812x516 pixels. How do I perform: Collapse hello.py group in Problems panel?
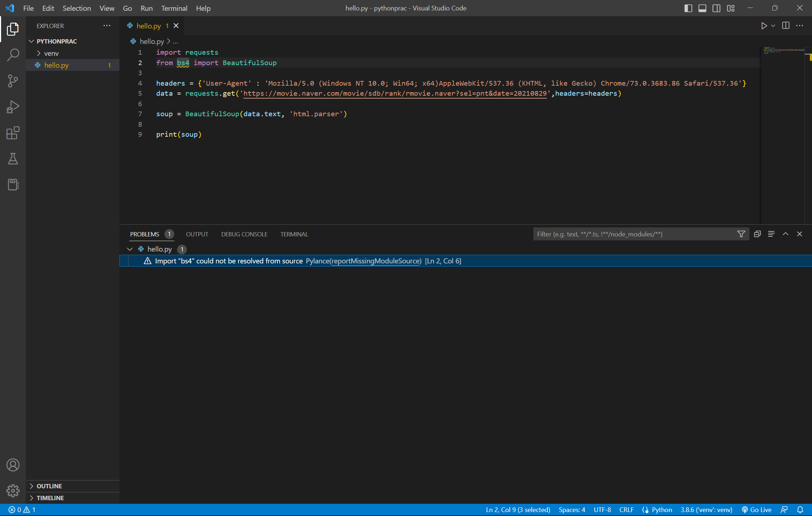point(130,249)
